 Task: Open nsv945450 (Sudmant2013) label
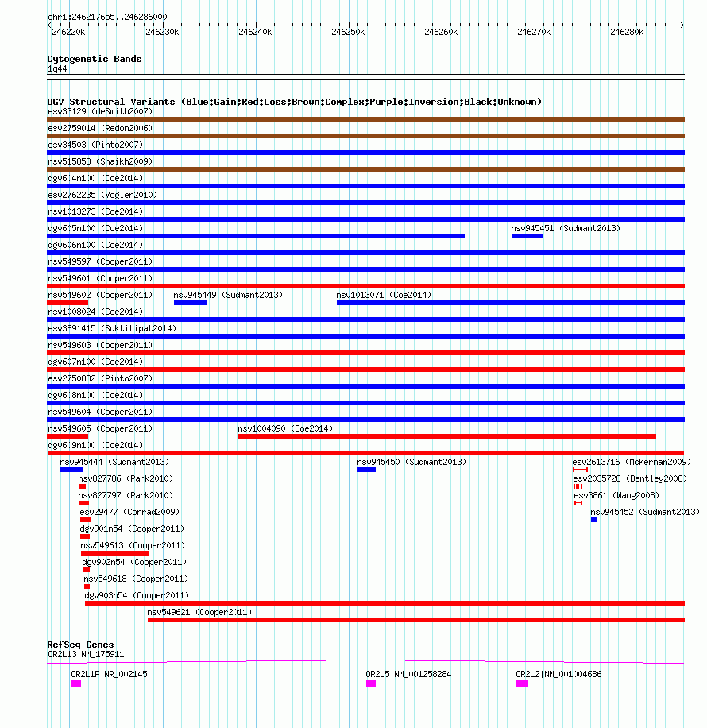click(411, 463)
